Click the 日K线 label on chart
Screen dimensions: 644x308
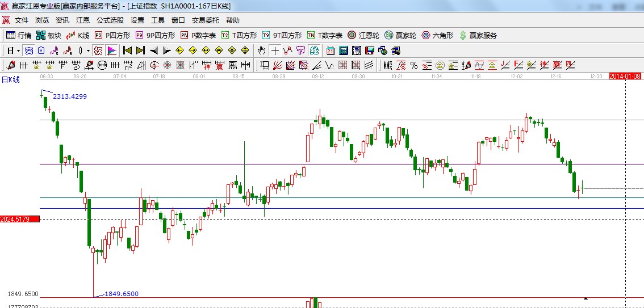(x=10, y=80)
